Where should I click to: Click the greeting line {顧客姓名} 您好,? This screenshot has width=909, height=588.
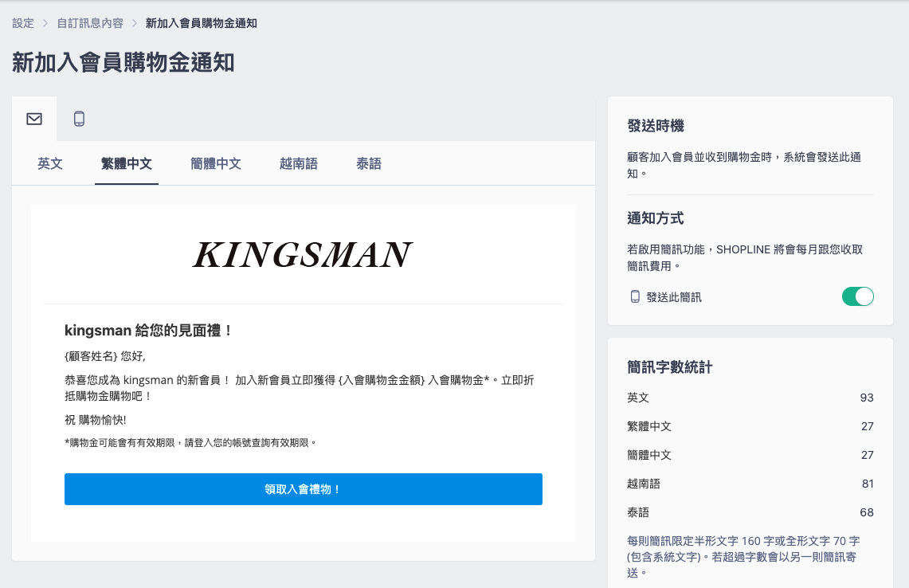[105, 356]
